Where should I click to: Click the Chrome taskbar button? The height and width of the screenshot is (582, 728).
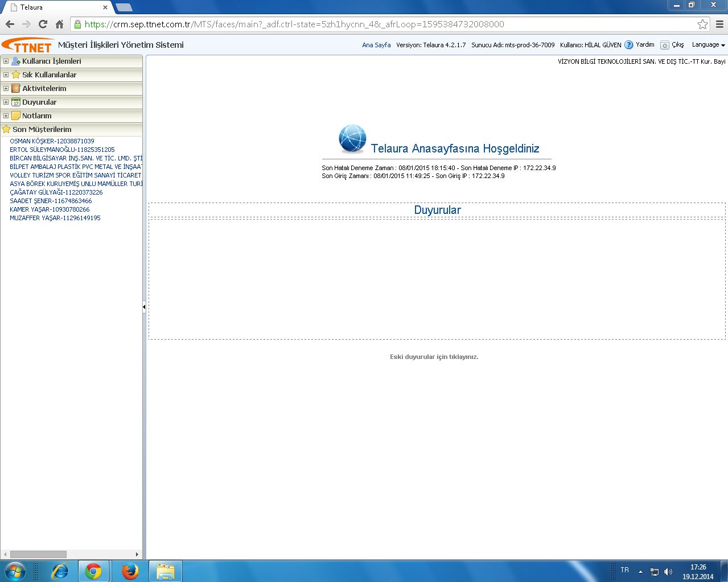[x=93, y=571]
